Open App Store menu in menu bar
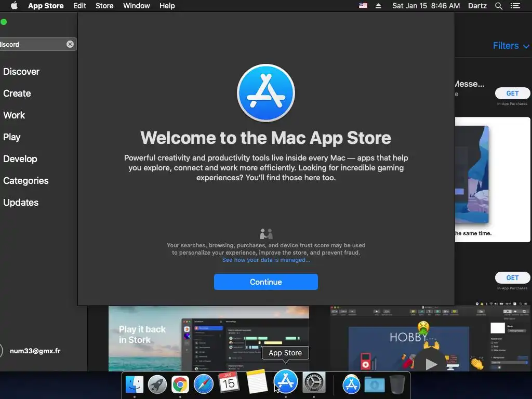The width and height of the screenshot is (532, 399). 46,6
